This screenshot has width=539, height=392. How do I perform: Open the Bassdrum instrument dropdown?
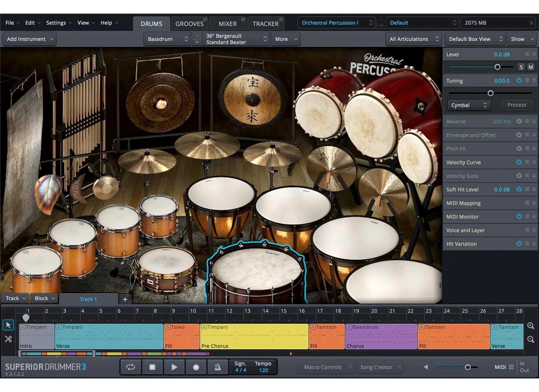167,39
